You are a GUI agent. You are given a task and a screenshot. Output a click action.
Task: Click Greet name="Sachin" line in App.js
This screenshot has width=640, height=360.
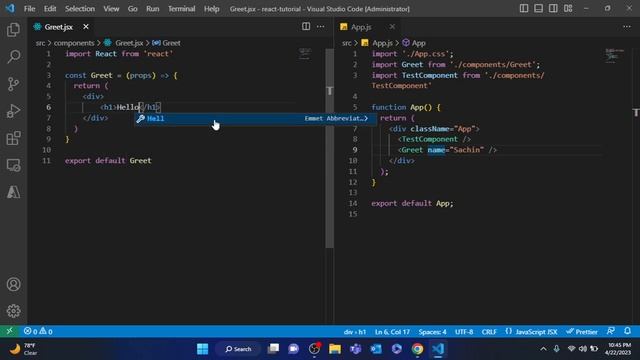coord(447,150)
